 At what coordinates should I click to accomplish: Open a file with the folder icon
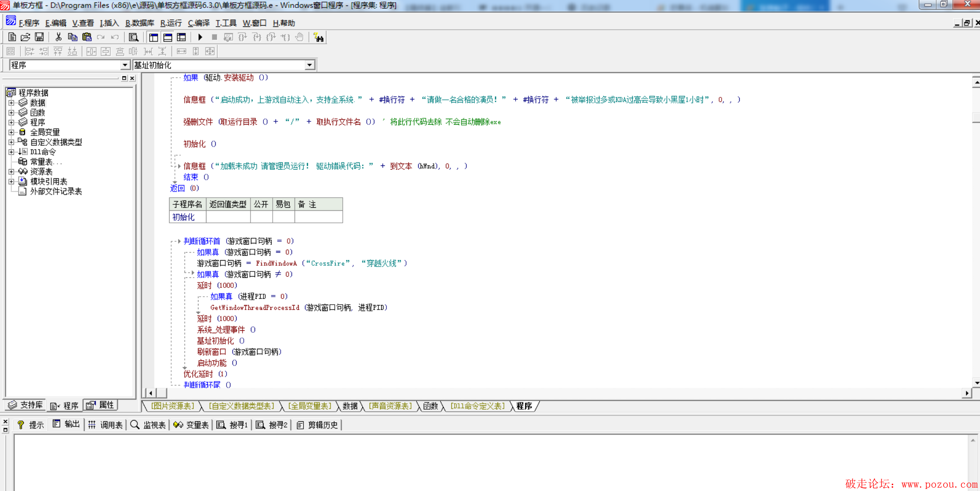26,37
